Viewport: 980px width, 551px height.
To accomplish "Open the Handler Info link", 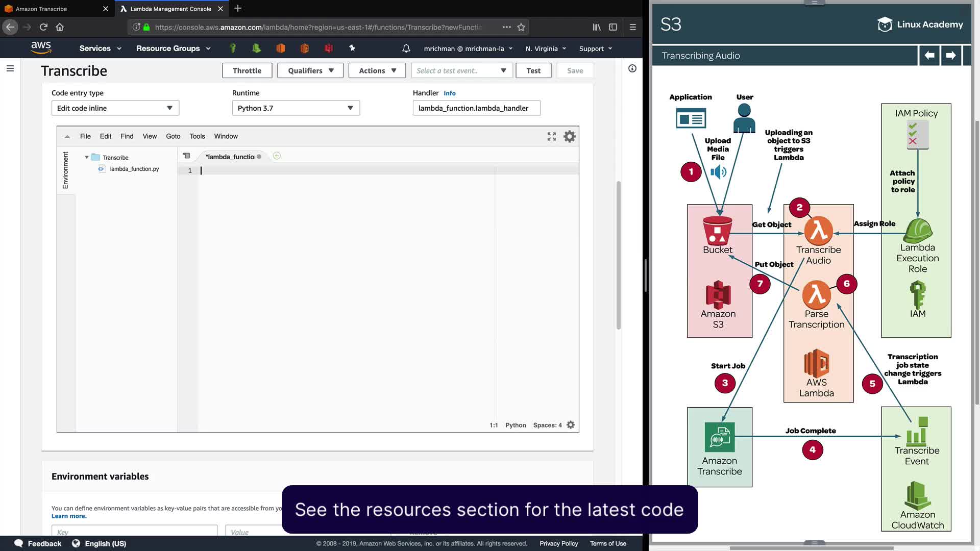I will click(x=449, y=93).
